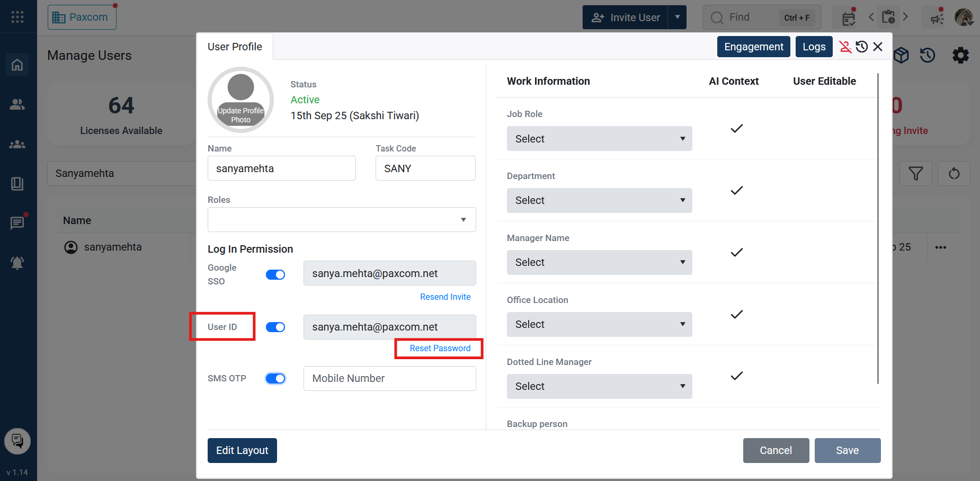Click the deactivate user icon beside Logs
This screenshot has width=980, height=481.
[x=845, y=47]
